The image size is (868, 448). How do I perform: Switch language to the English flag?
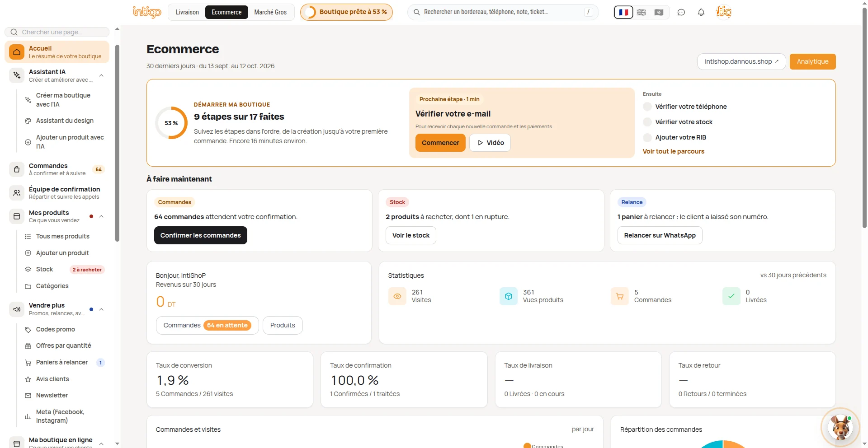tap(641, 12)
